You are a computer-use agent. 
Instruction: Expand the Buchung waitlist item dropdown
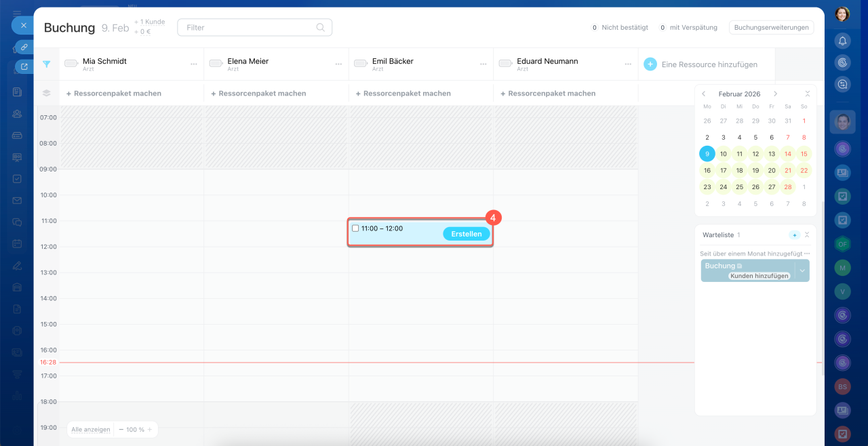pyautogui.click(x=802, y=270)
